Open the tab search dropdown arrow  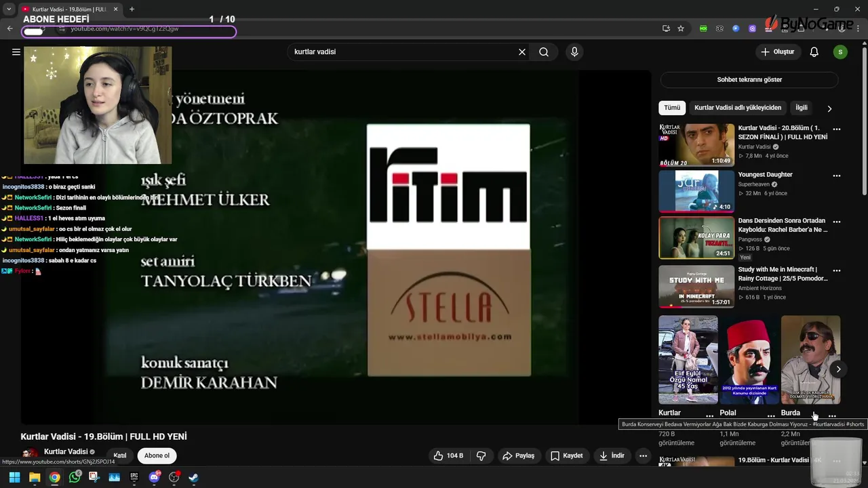pos(9,9)
